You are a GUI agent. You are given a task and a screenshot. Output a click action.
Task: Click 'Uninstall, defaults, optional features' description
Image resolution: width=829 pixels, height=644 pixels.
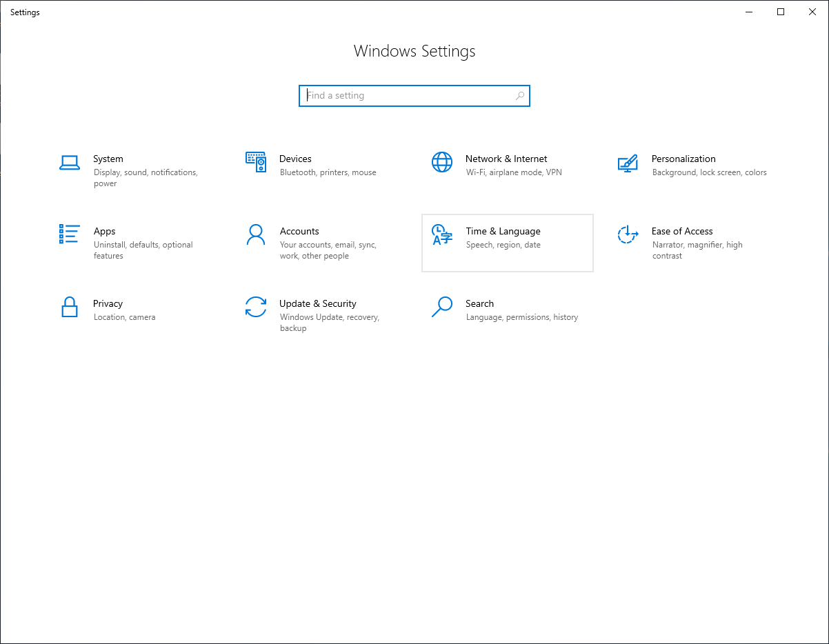(143, 250)
